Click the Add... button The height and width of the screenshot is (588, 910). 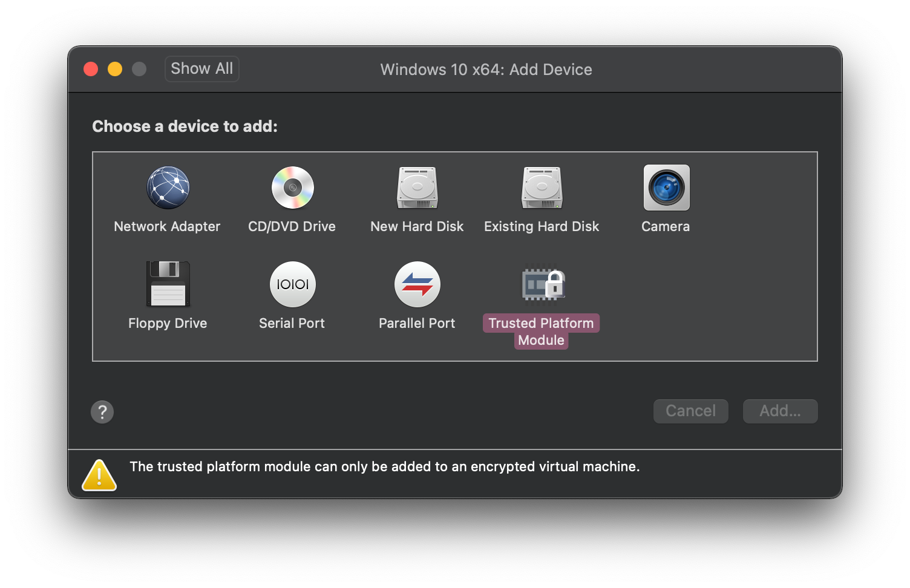pyautogui.click(x=780, y=411)
